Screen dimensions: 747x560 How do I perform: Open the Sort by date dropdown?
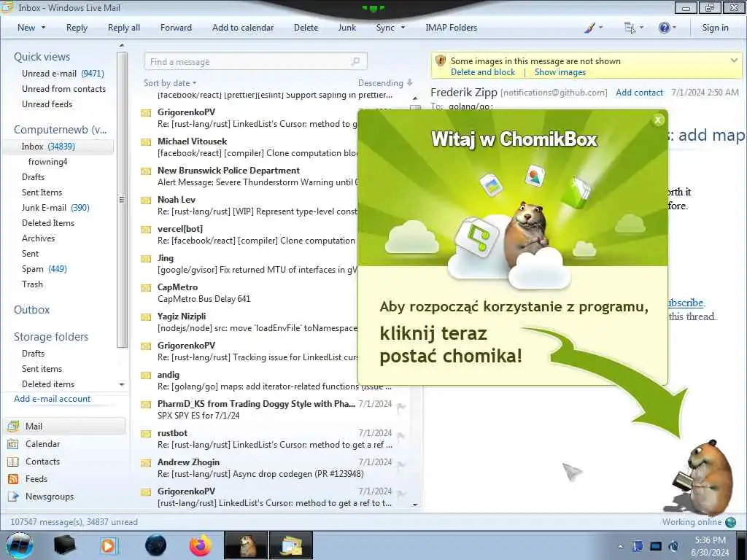[170, 83]
